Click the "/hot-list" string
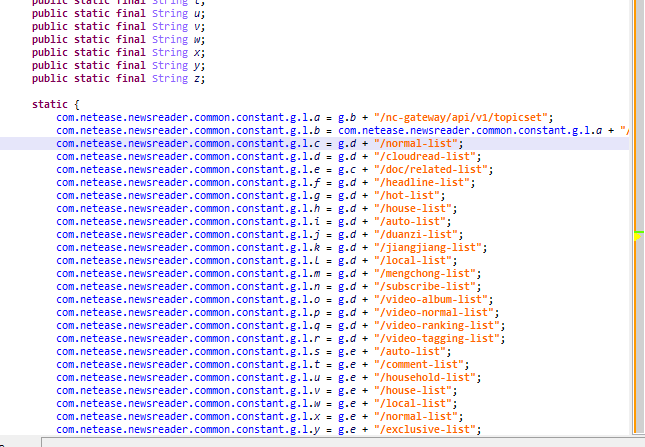The image size is (645, 447). tap(407, 196)
